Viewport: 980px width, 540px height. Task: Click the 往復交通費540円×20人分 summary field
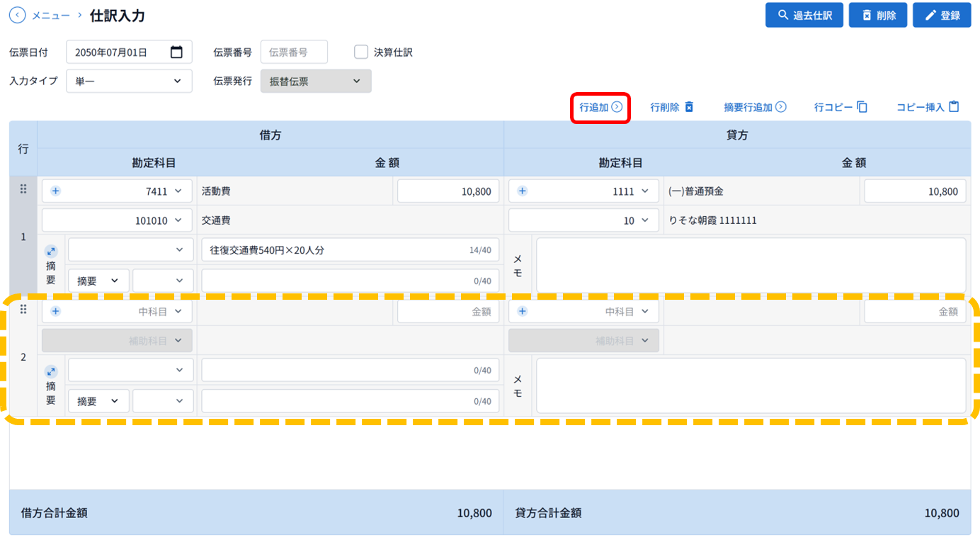pyautogui.click(x=351, y=249)
